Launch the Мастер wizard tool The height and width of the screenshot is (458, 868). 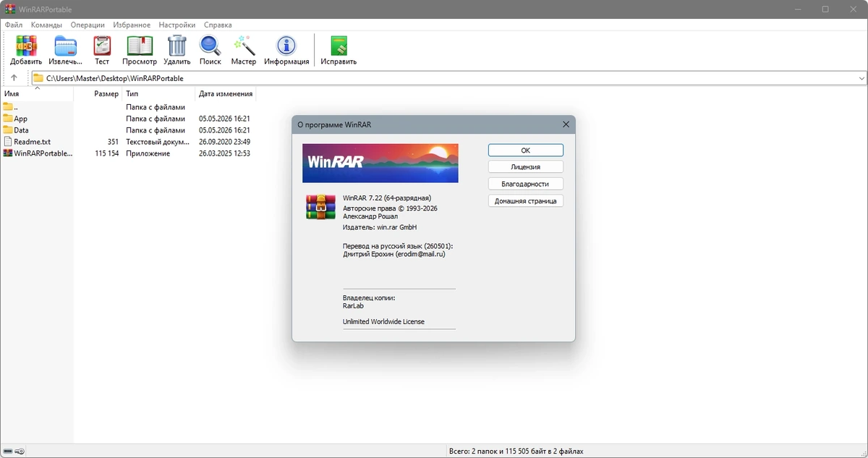(x=244, y=46)
